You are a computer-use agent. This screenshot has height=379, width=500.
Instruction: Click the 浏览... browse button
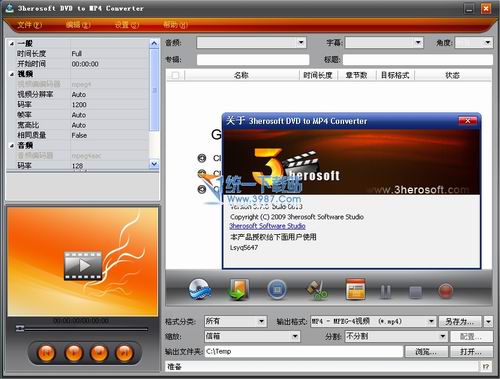[x=426, y=351]
